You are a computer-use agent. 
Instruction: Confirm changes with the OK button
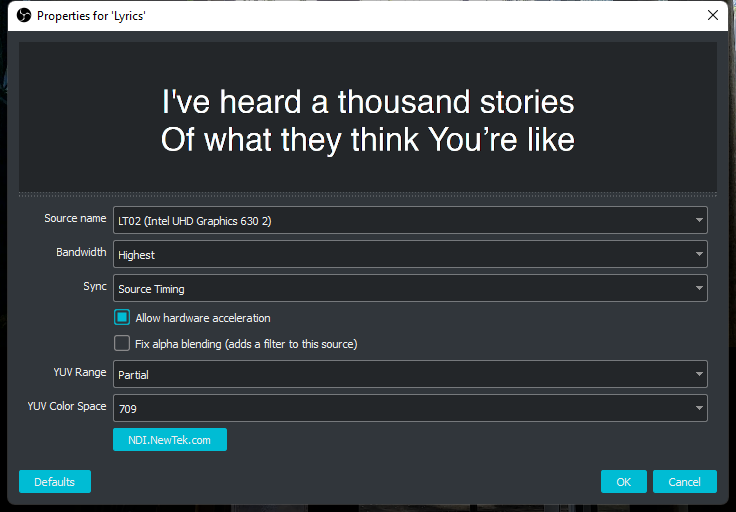pos(624,481)
